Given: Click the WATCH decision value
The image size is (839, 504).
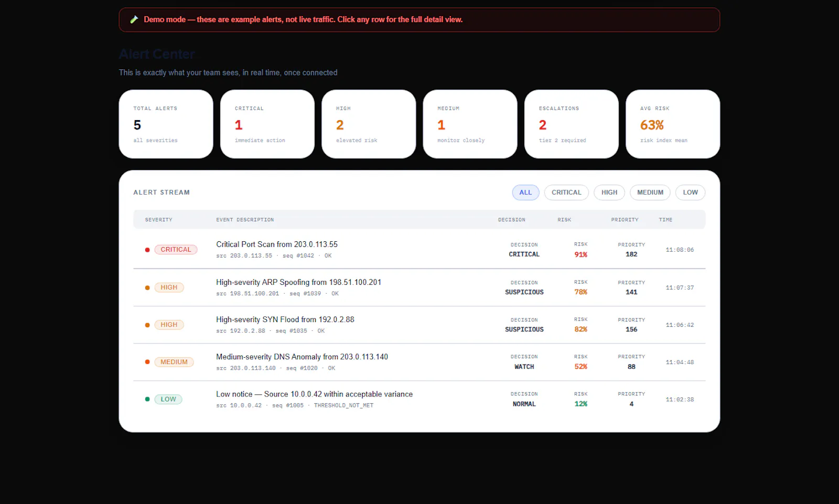Looking at the screenshot, I should click(x=524, y=367).
